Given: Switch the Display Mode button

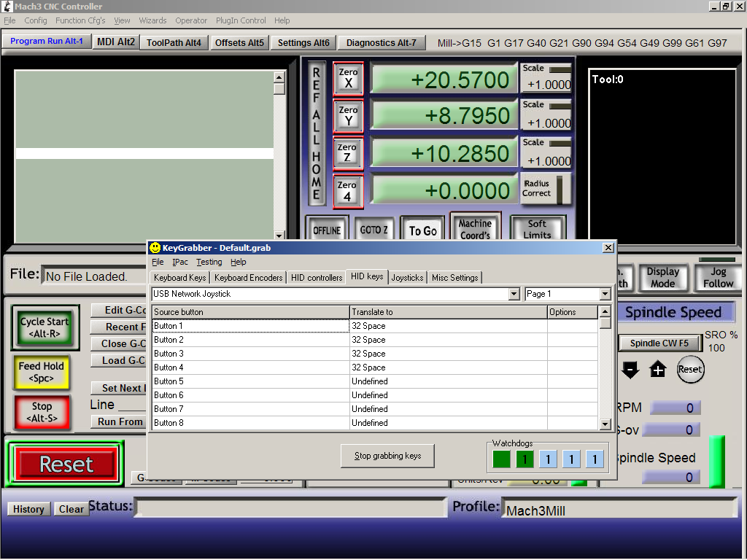Looking at the screenshot, I should point(662,278).
